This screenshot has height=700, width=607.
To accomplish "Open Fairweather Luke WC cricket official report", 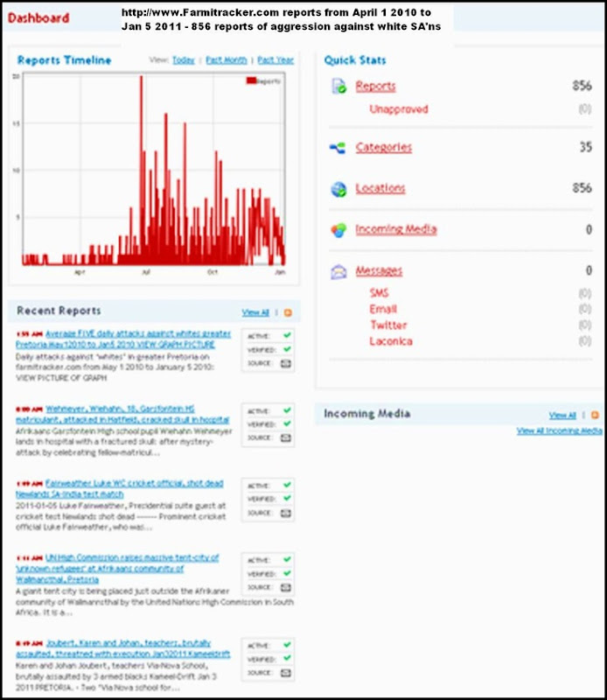I will [x=119, y=489].
